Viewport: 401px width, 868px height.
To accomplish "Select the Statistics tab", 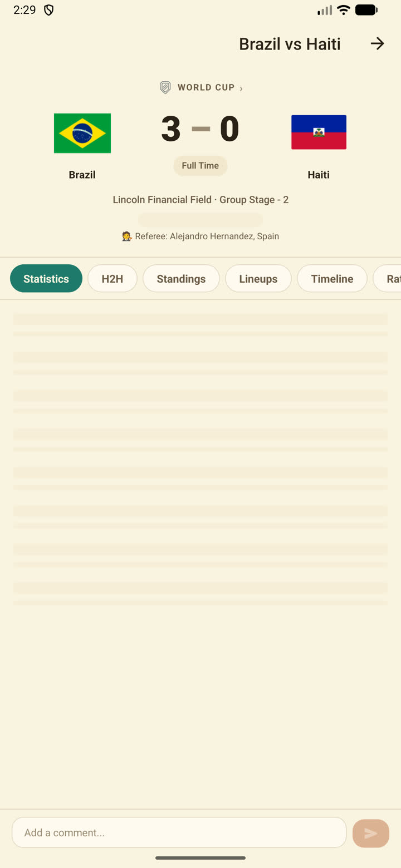I will (46, 279).
